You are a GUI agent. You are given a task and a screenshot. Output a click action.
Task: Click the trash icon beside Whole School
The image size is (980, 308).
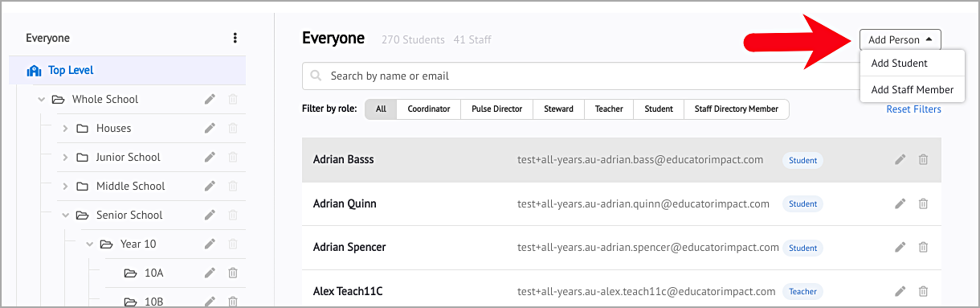233,99
